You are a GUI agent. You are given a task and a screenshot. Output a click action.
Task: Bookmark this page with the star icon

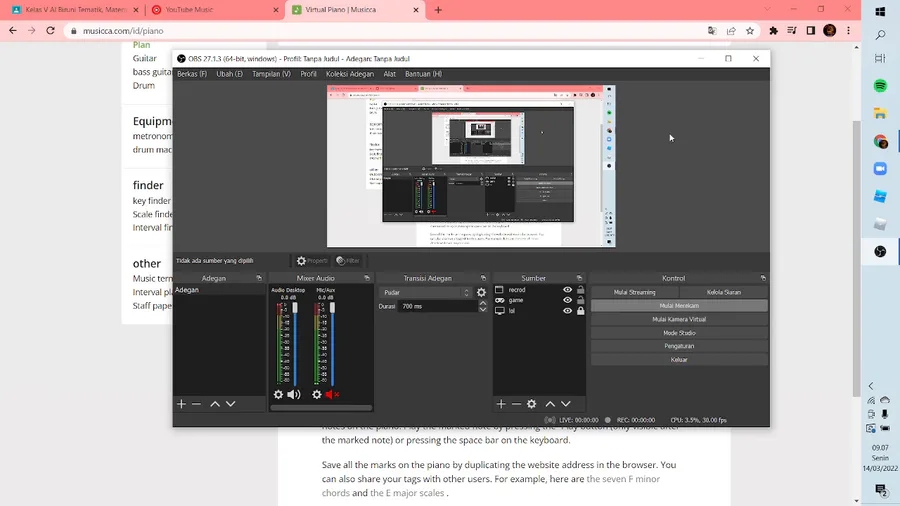click(x=750, y=31)
